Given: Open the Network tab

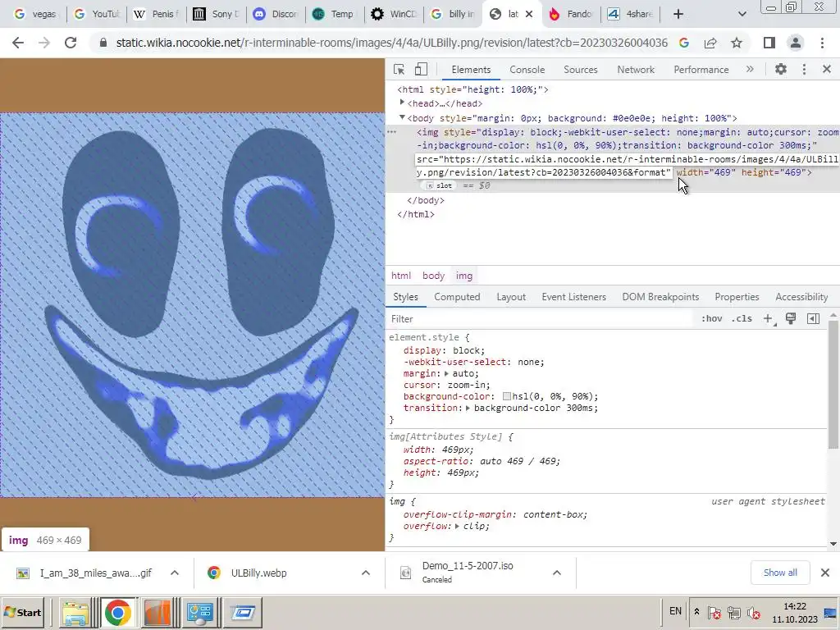Looking at the screenshot, I should (x=636, y=70).
